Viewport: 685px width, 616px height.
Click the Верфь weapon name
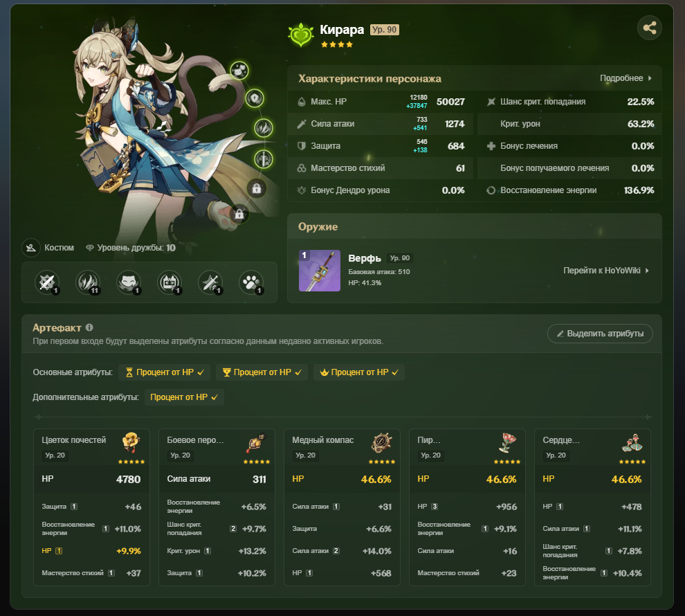pos(365,258)
